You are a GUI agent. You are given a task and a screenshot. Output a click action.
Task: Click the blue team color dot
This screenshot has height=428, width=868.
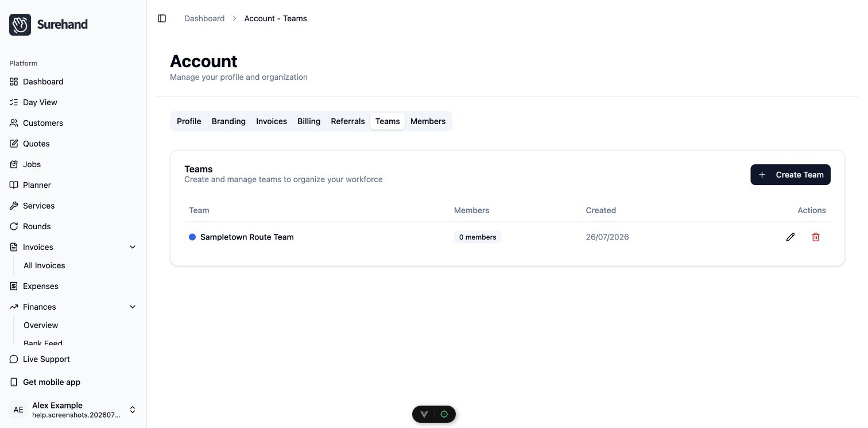[x=192, y=237]
